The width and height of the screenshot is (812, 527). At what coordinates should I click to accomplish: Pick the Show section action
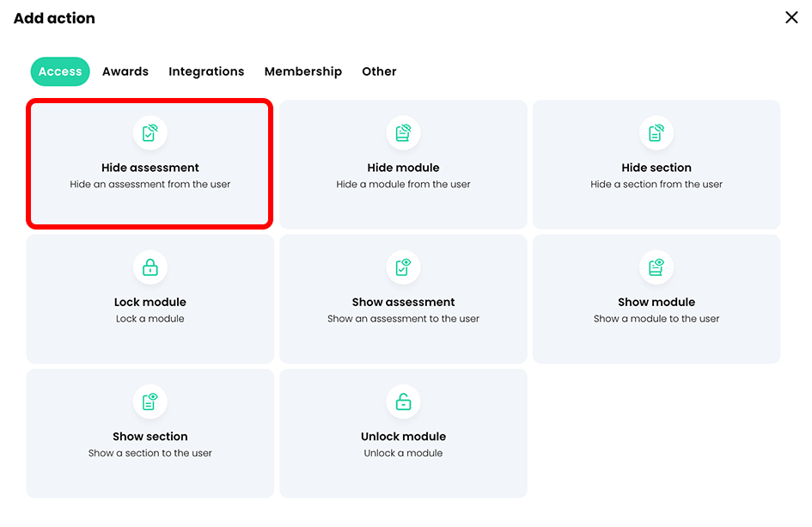tap(150, 432)
